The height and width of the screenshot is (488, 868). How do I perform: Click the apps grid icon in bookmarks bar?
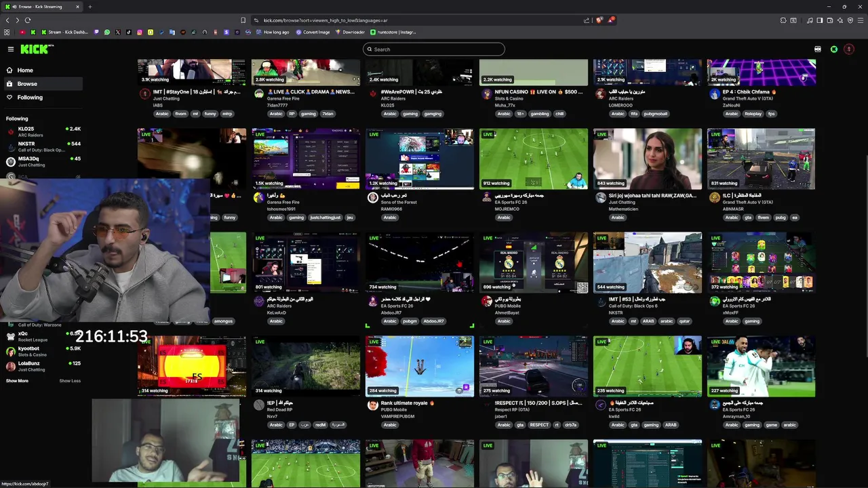pos(7,32)
